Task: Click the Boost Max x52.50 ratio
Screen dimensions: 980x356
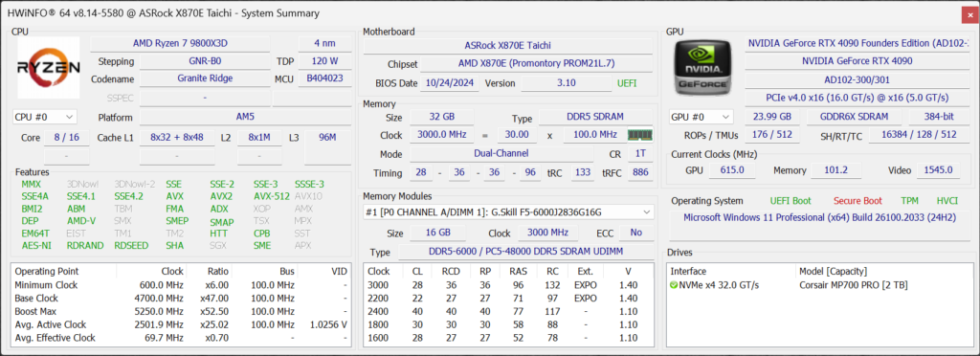Action: (213, 311)
